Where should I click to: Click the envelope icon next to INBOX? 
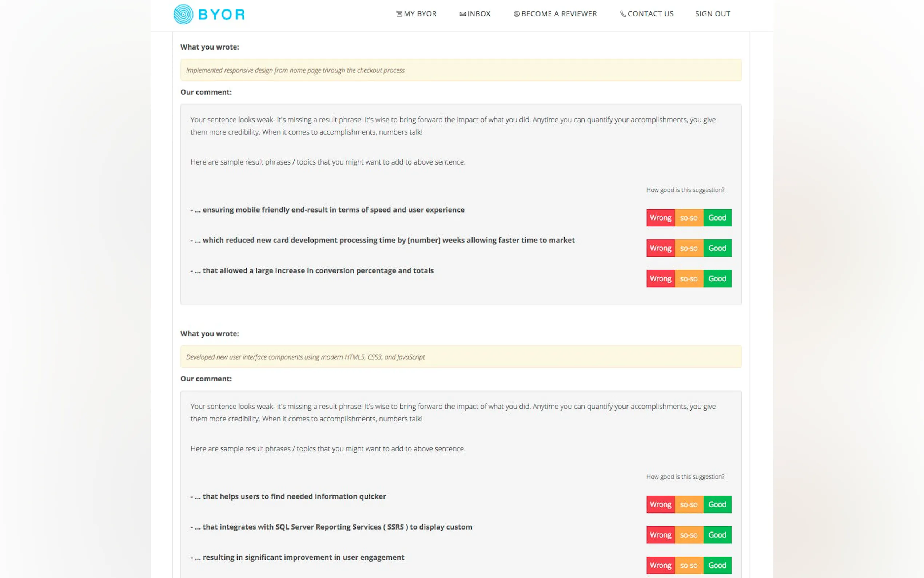coord(463,14)
